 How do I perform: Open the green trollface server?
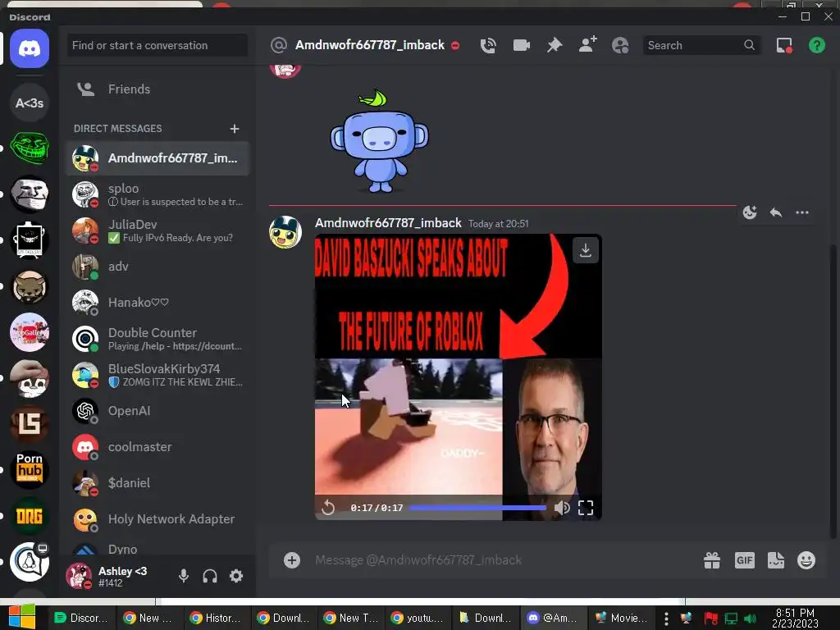(x=30, y=148)
